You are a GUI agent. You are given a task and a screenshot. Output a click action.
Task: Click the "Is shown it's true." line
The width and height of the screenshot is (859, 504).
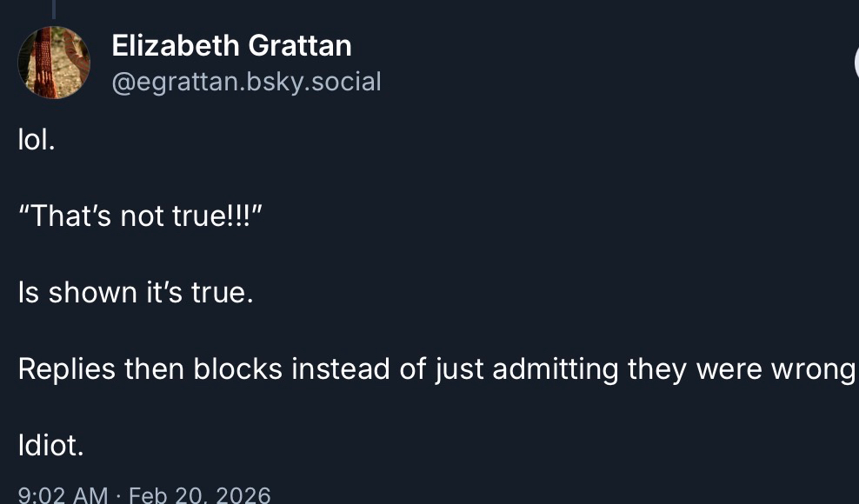(x=135, y=293)
